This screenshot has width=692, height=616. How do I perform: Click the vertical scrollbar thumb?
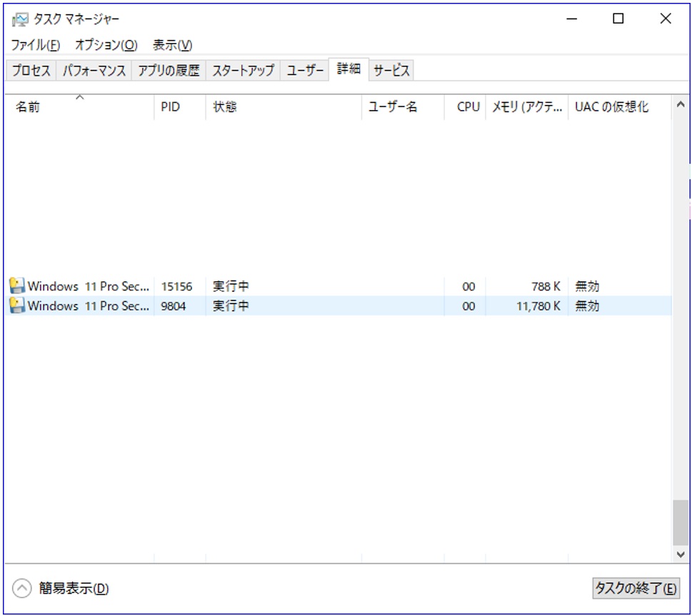pyautogui.click(x=681, y=523)
